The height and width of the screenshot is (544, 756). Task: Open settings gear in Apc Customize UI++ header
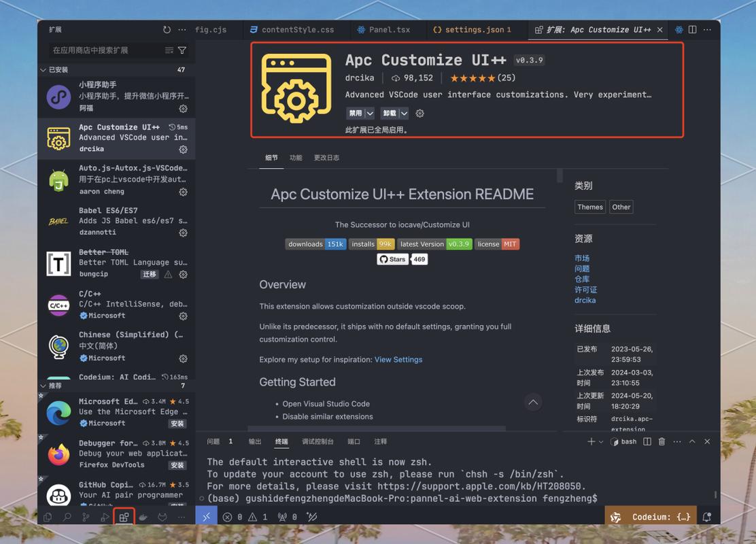420,114
